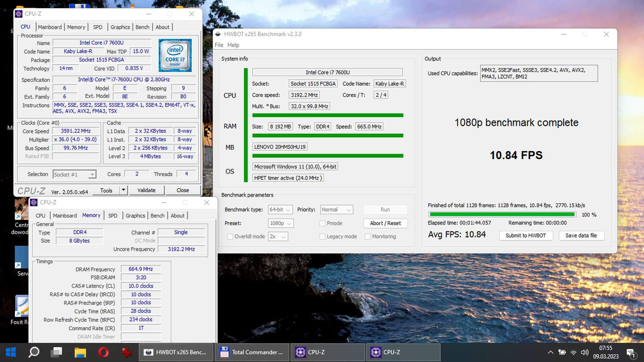Viewport: 644px width, 362px height.
Task: Open Windows Start menu
Action: 11,352
